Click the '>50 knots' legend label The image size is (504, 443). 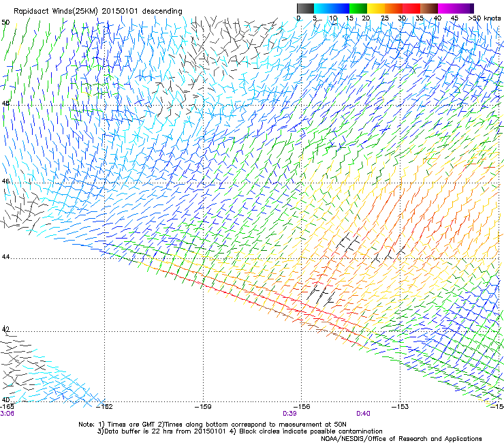[484, 18]
